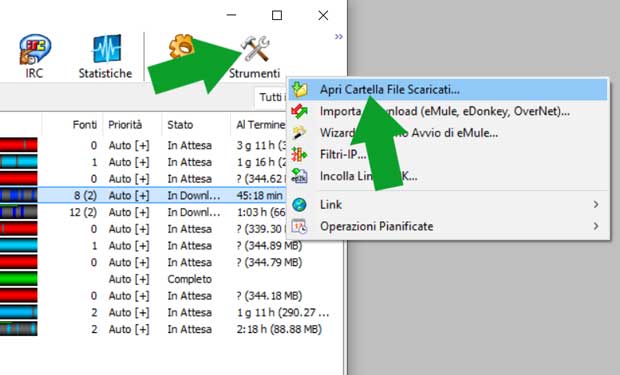
Task: Choose Importa Download menu entry
Action: tap(448, 111)
